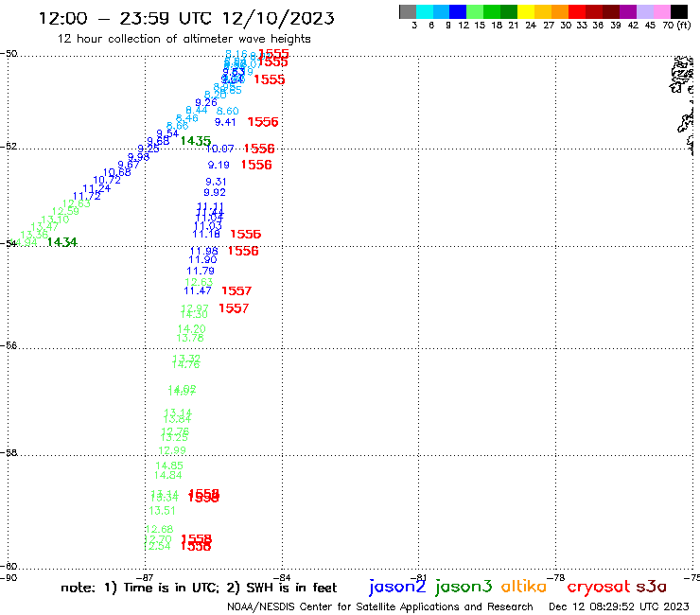Screen dimensions: 700x615
Task: Click the title '12:00 – 23:59 UTC 12/10/2023'
Action: [x=186, y=18]
